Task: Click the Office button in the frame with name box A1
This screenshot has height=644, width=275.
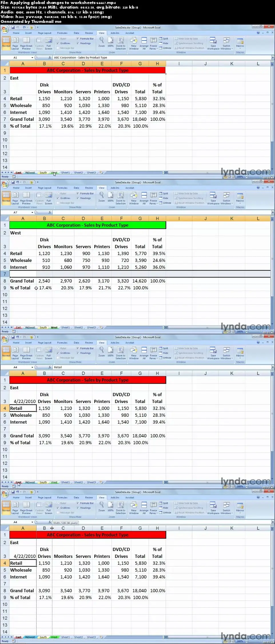Action: [5, 29]
